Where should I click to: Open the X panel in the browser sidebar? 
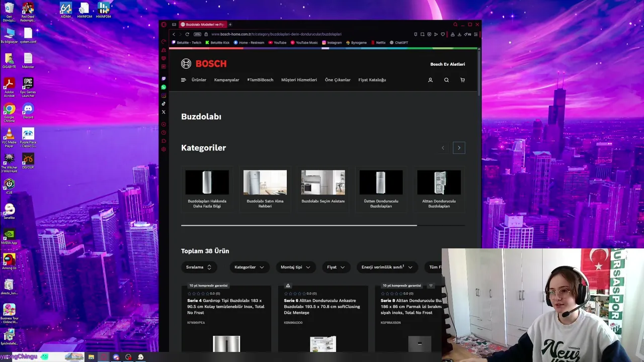tap(164, 112)
